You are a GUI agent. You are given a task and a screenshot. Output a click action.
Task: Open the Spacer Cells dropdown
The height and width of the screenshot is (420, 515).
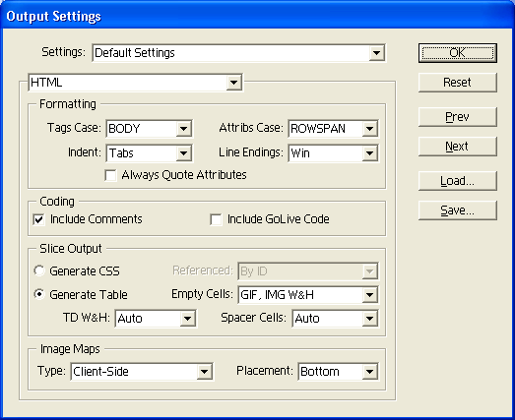coord(336,319)
